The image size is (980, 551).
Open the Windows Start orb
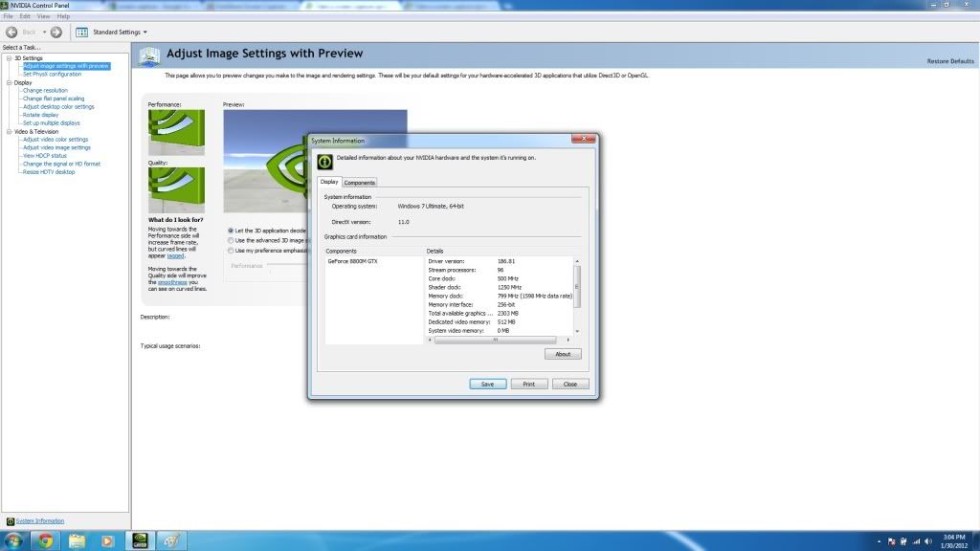[x=13, y=540]
